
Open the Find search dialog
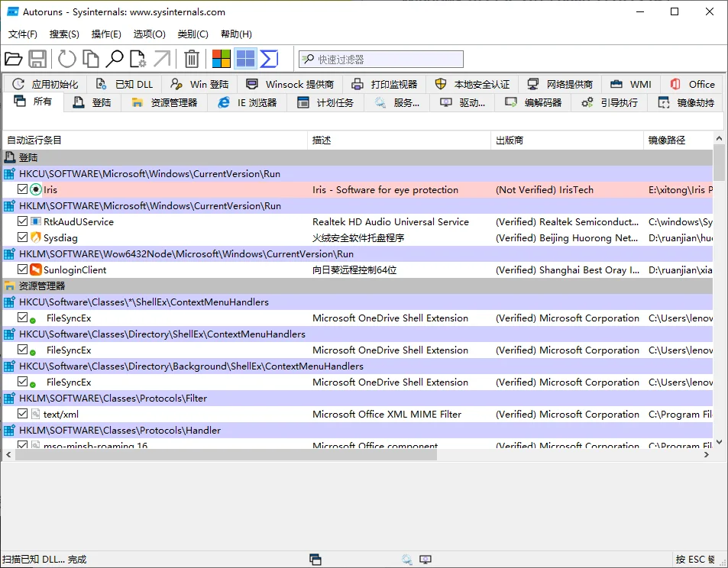tap(115, 59)
